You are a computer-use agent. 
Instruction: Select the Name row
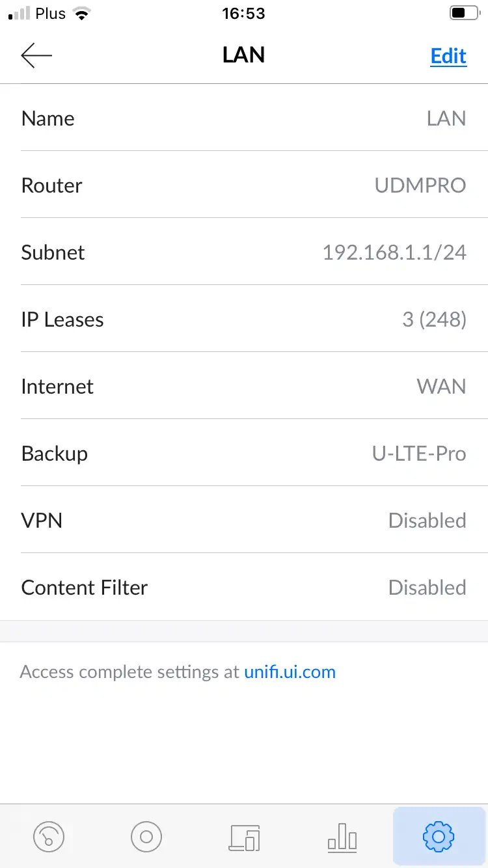[244, 118]
